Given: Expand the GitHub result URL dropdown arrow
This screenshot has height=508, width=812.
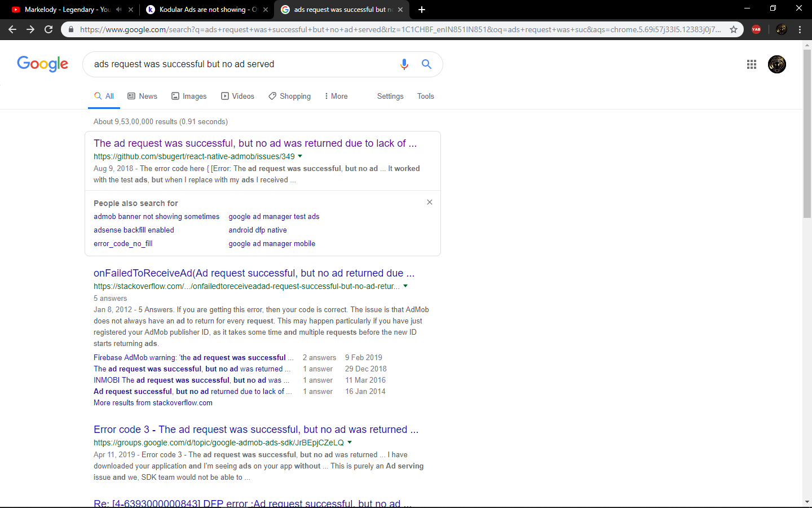Looking at the screenshot, I should (x=300, y=156).
